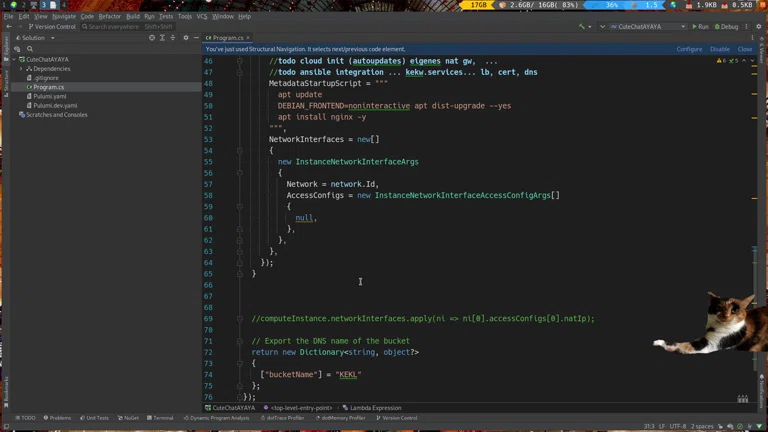Click the navigate forward arrow
This screenshot has height=432, width=768.
click(x=20, y=26)
